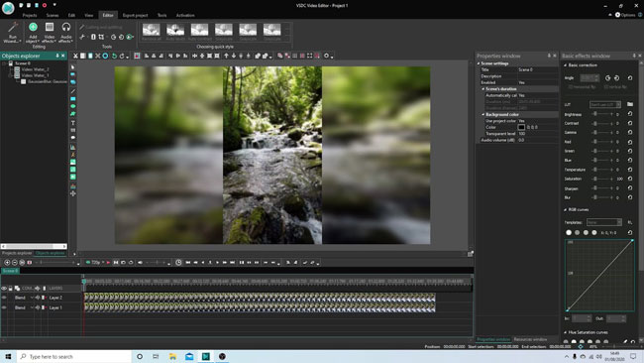The image size is (644, 363).
Task: Apply the Auto levels quick style
Action: click(175, 32)
